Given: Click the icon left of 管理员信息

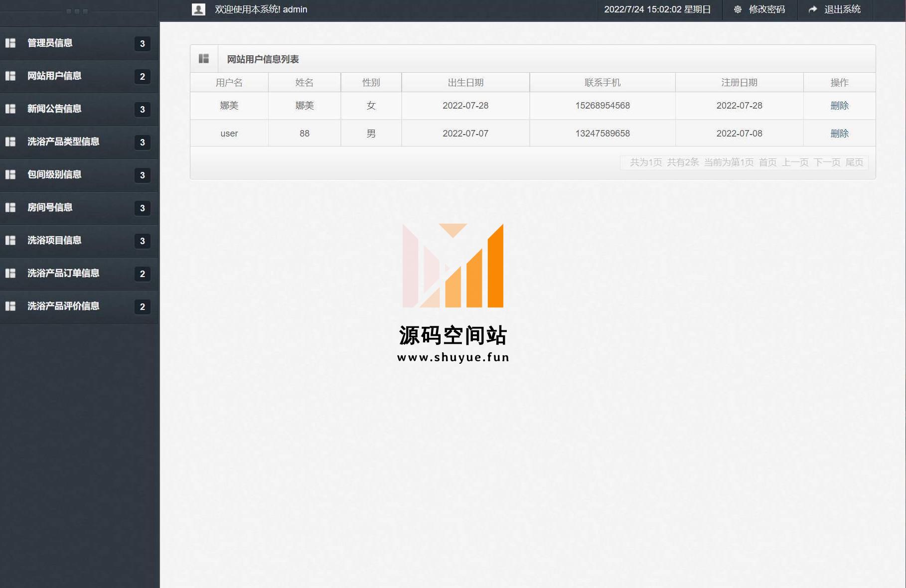Looking at the screenshot, I should pyautogui.click(x=10, y=43).
